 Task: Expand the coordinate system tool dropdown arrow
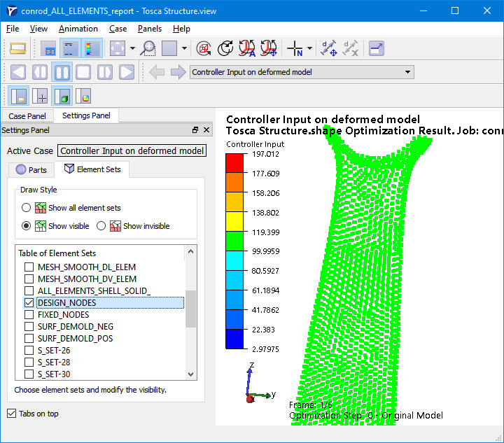pyautogui.click(x=309, y=48)
